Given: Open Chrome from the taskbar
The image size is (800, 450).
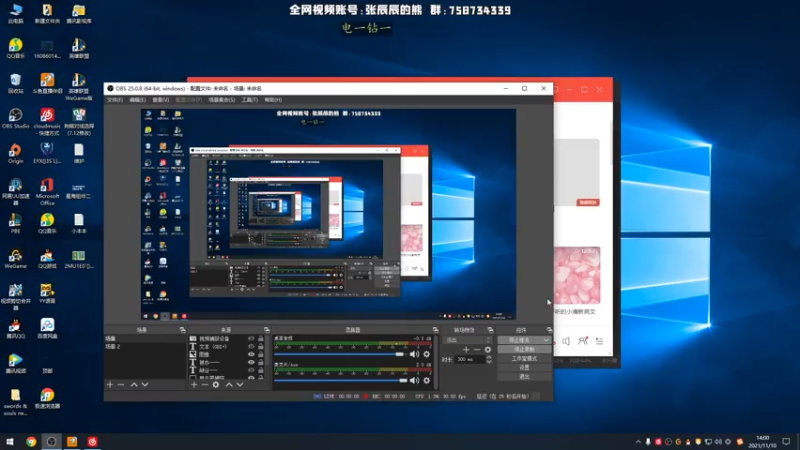Looking at the screenshot, I should click(x=31, y=442).
